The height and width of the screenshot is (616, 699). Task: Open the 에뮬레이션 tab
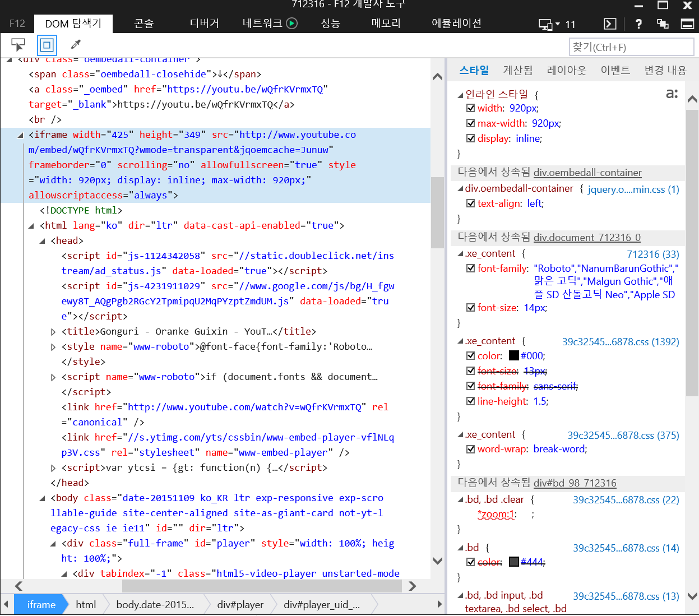457,24
